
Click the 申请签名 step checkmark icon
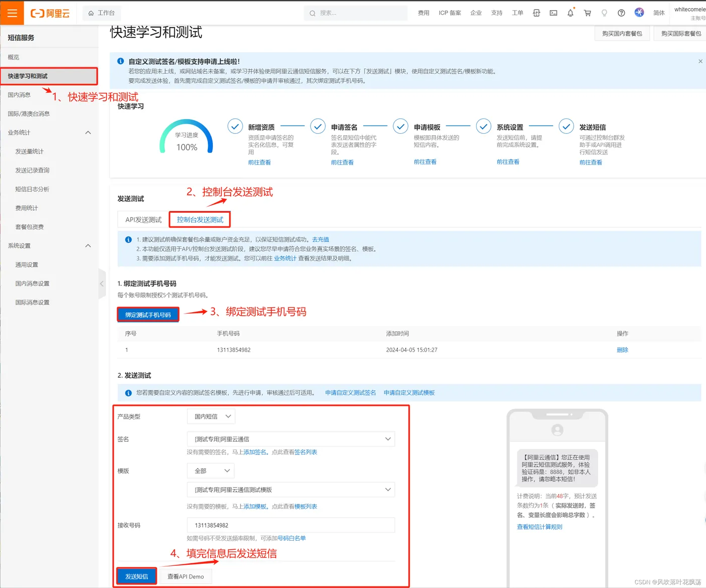pos(318,126)
